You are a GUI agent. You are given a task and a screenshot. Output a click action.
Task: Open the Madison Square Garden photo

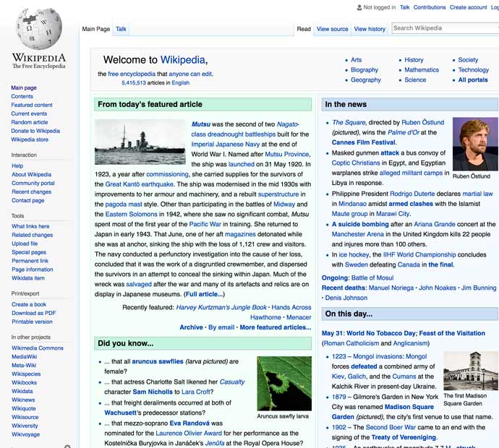tap(471, 371)
